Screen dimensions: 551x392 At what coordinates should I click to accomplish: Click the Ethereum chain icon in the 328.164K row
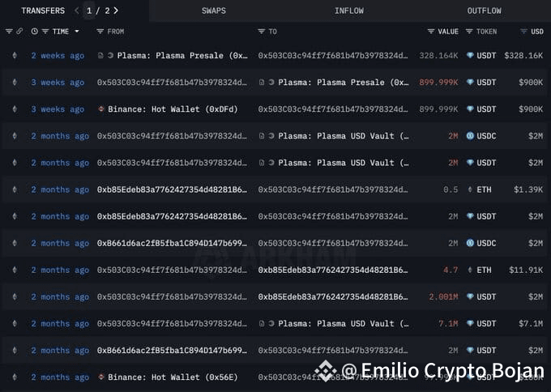15,56
